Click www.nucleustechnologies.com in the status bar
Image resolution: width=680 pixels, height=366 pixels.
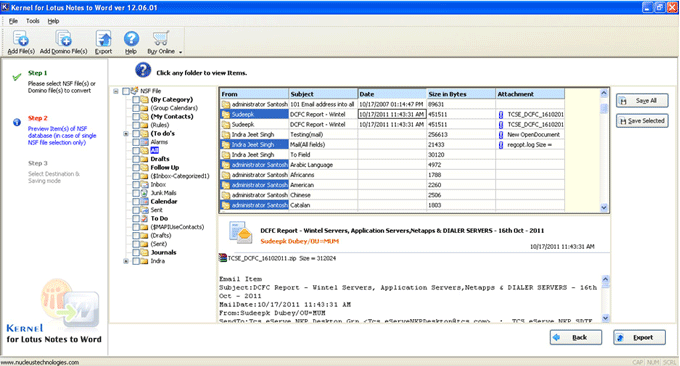pyautogui.click(x=40, y=362)
